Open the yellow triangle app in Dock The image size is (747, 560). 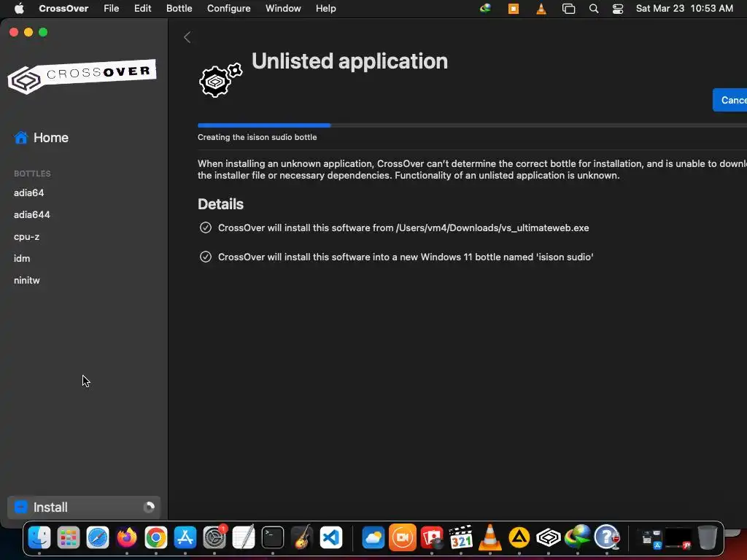(x=519, y=538)
